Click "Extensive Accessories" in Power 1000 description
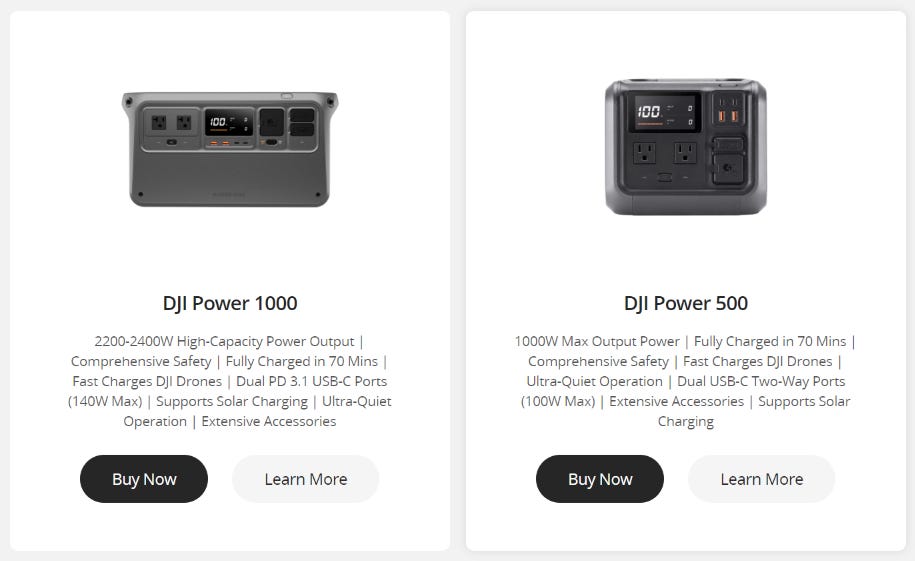 (268, 421)
